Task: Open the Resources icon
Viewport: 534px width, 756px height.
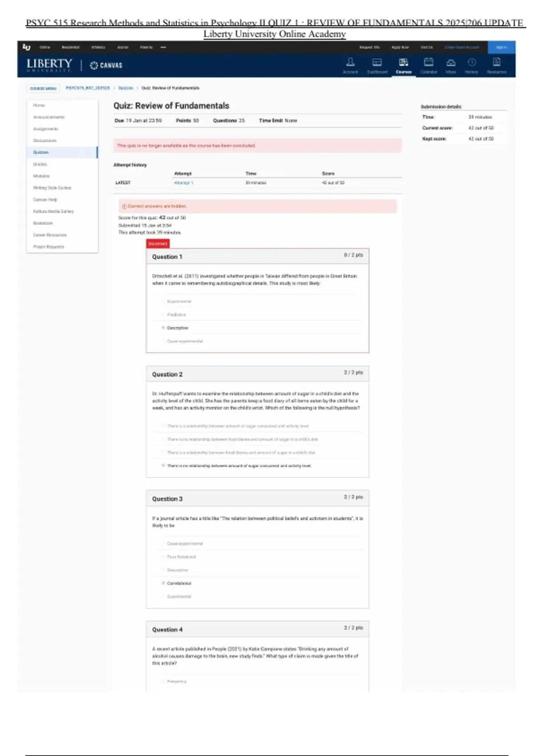Action: (497, 62)
